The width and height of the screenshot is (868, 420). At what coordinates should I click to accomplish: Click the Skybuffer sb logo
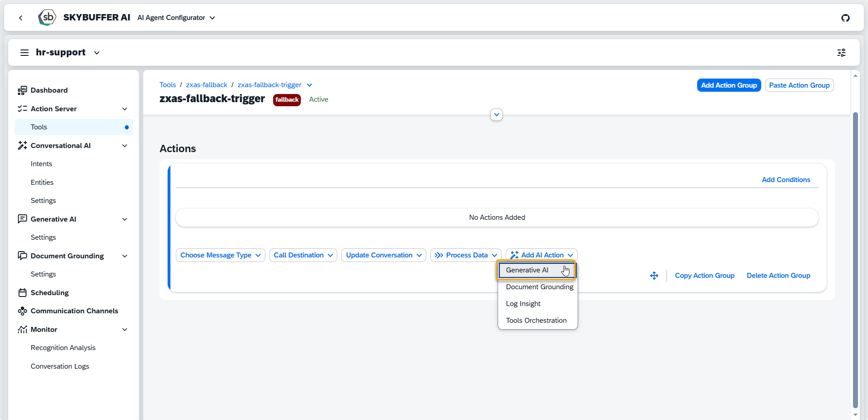click(x=47, y=18)
